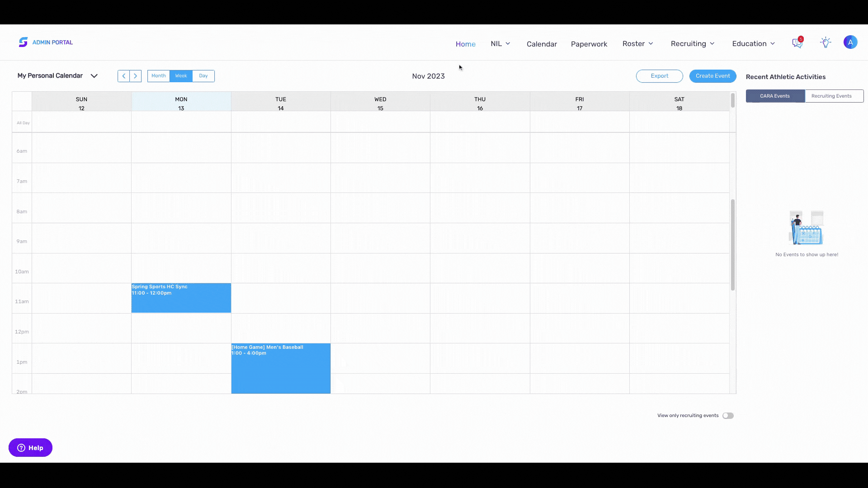Click the calendar vertical scrollbar
The width and height of the screenshot is (868, 488).
tap(733, 245)
